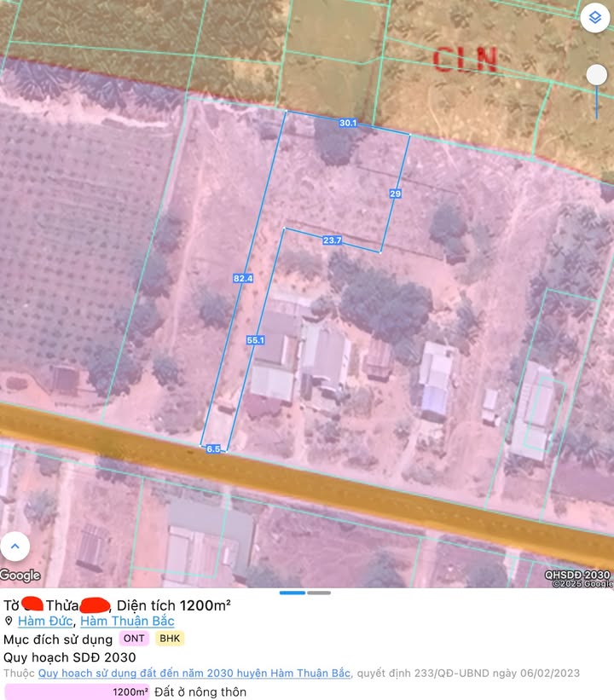The width and height of the screenshot is (614, 700).
Task: Expand panel with the up-chevron button
Action: (14, 547)
